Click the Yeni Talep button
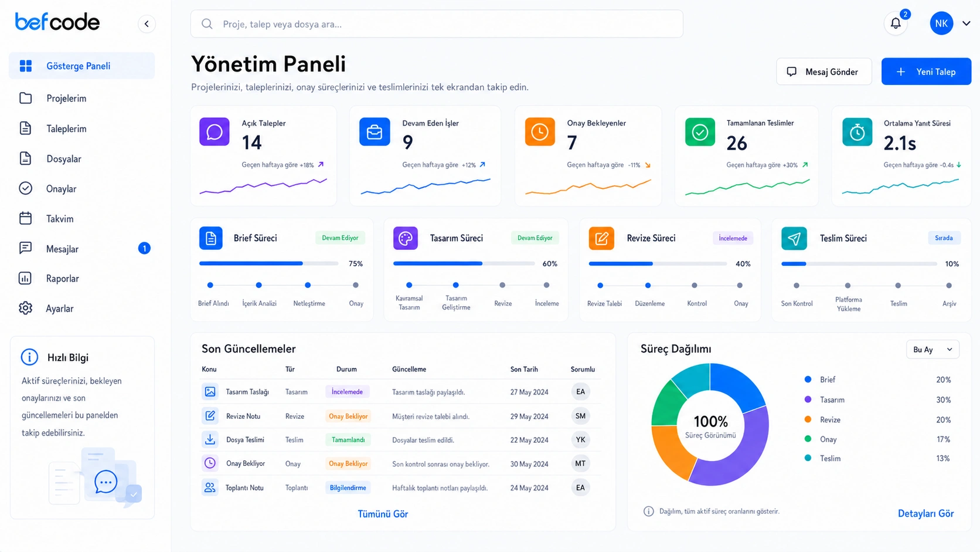 click(926, 72)
